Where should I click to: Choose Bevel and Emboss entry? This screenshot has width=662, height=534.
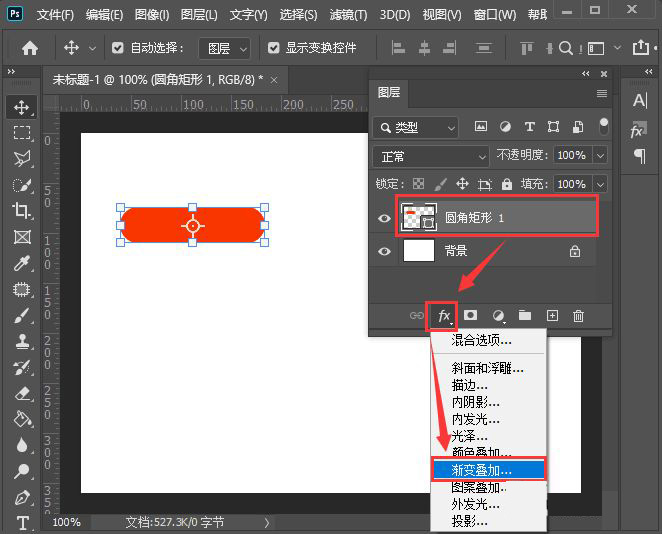tap(488, 369)
